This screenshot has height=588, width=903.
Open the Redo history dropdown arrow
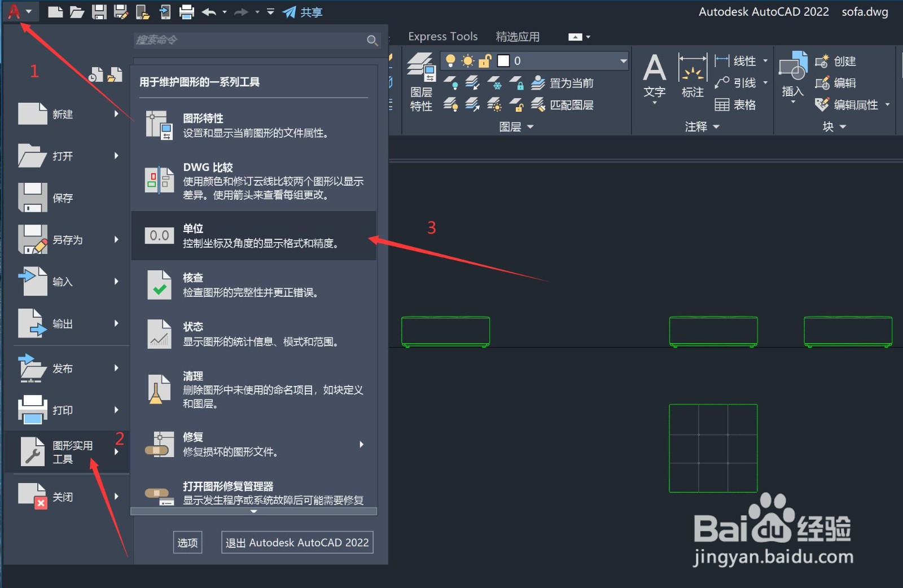[257, 12]
